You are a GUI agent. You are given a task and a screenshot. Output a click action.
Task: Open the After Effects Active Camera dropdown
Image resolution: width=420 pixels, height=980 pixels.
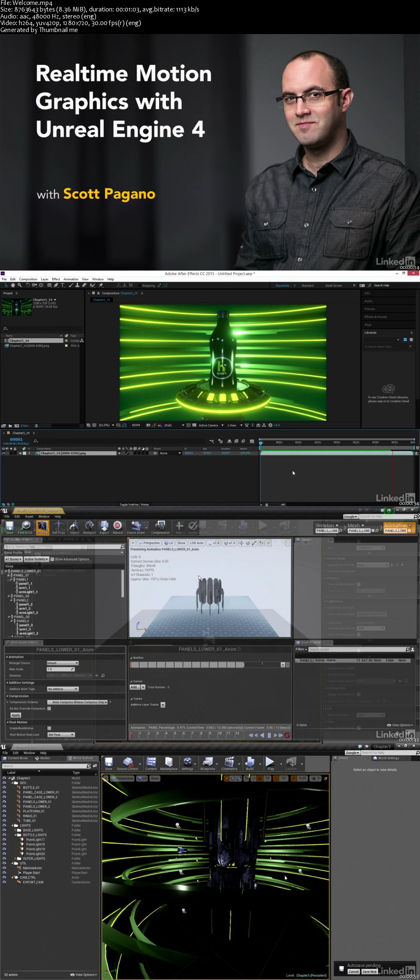tap(211, 425)
